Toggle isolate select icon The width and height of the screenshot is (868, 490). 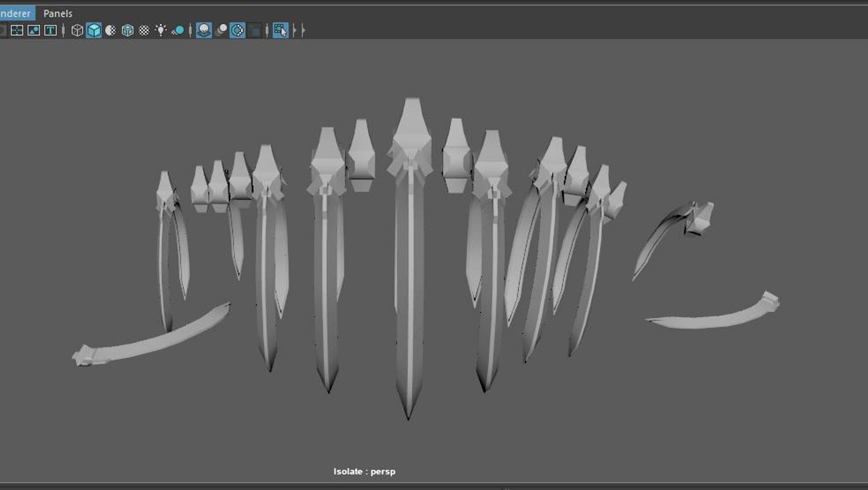(x=281, y=30)
